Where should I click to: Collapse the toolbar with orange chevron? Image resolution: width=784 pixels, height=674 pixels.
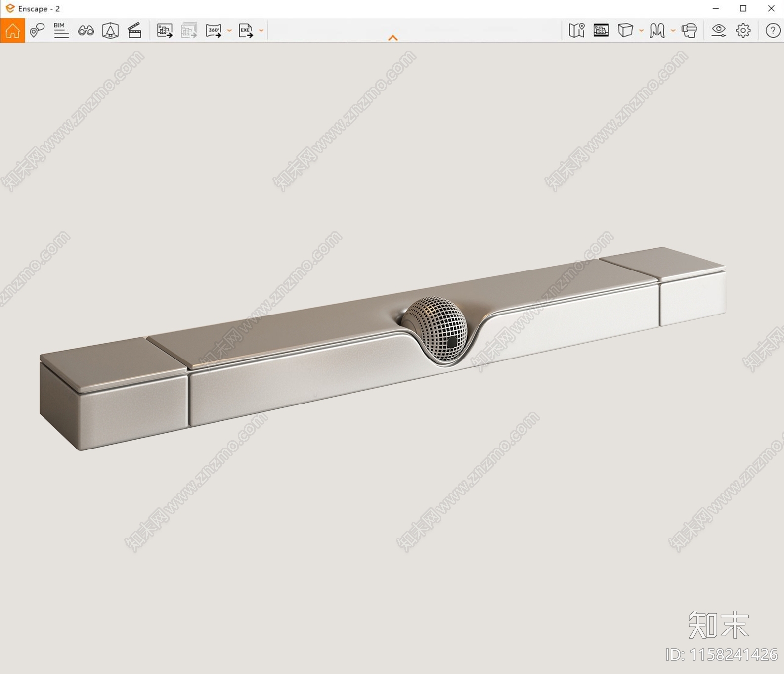click(x=393, y=38)
